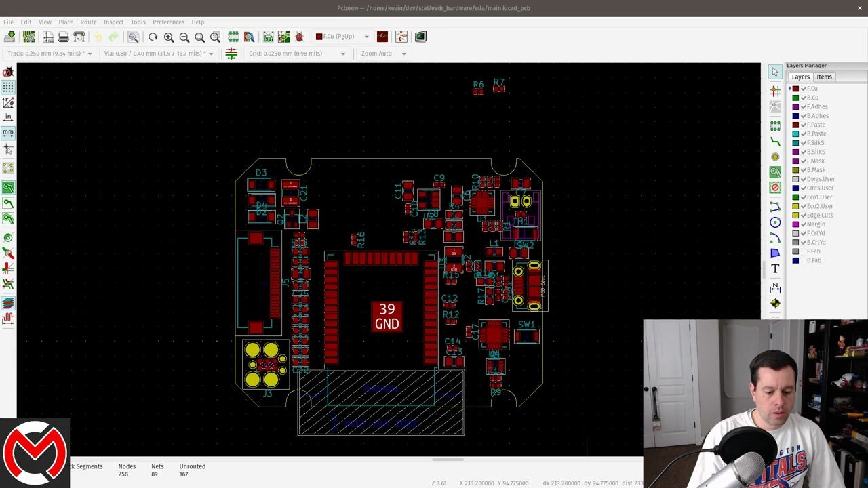Screen dimensions: 868x488
Task: Select the Add Text tool
Action: point(775,268)
